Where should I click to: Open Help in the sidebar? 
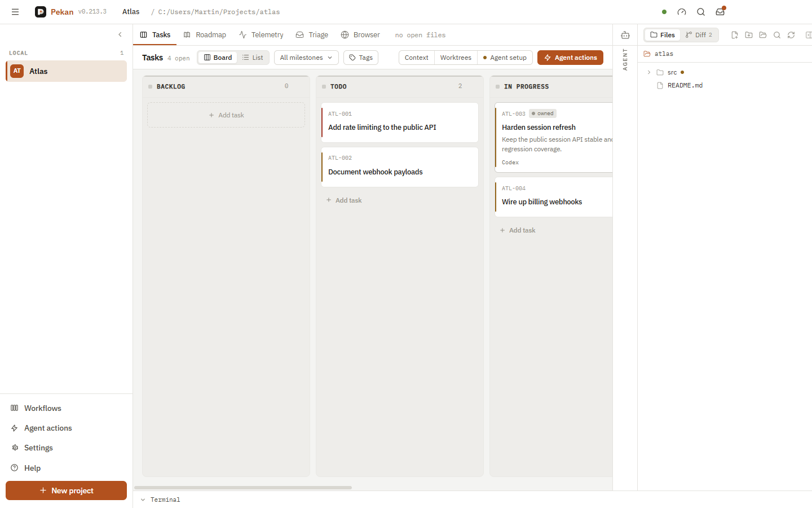click(66, 468)
